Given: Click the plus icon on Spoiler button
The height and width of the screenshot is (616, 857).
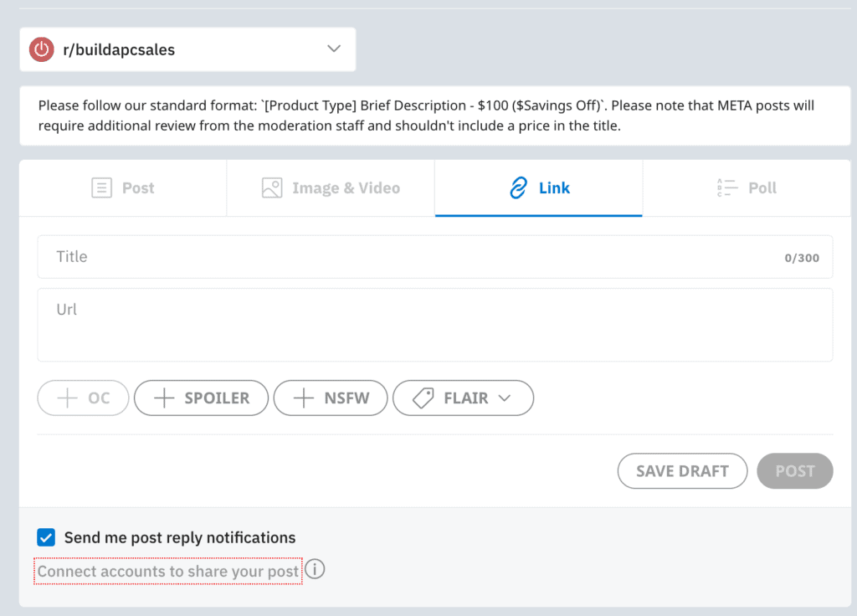Looking at the screenshot, I should pos(165,398).
